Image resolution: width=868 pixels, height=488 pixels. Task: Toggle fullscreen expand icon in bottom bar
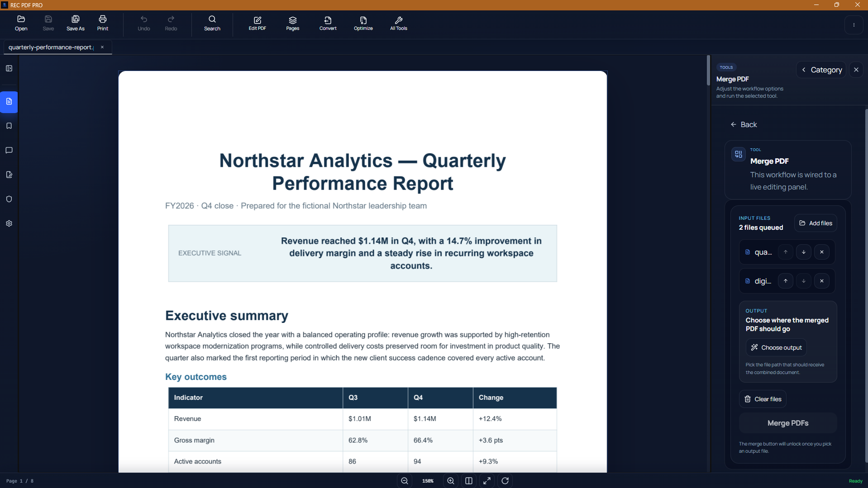pos(487,481)
